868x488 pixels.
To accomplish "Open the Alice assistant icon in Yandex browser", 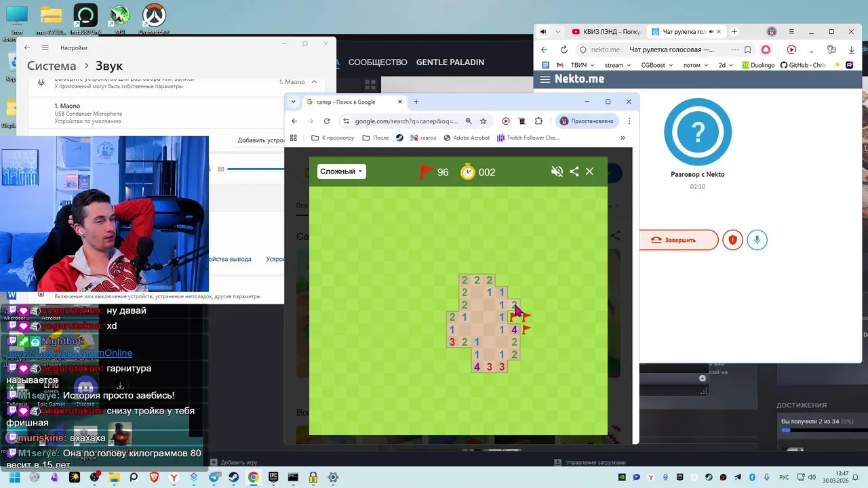I will [x=766, y=49].
